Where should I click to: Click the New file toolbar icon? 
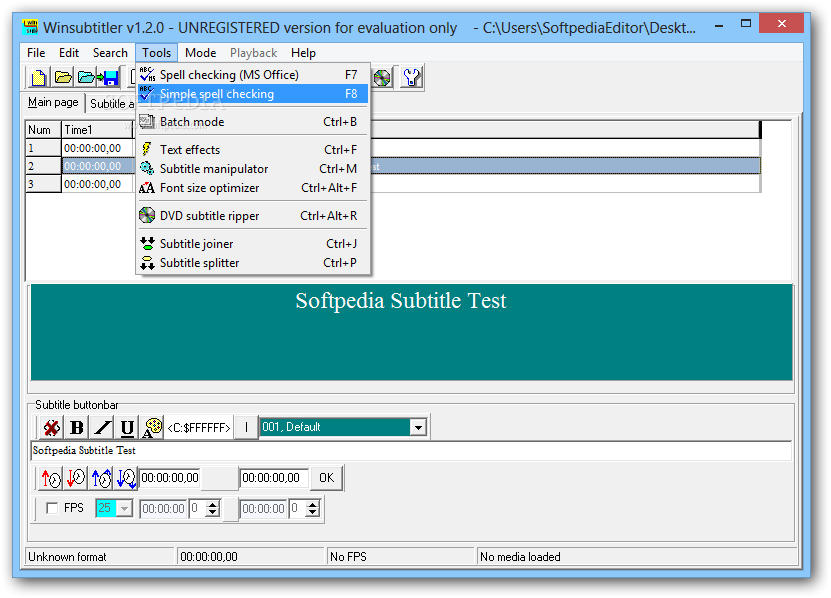39,78
